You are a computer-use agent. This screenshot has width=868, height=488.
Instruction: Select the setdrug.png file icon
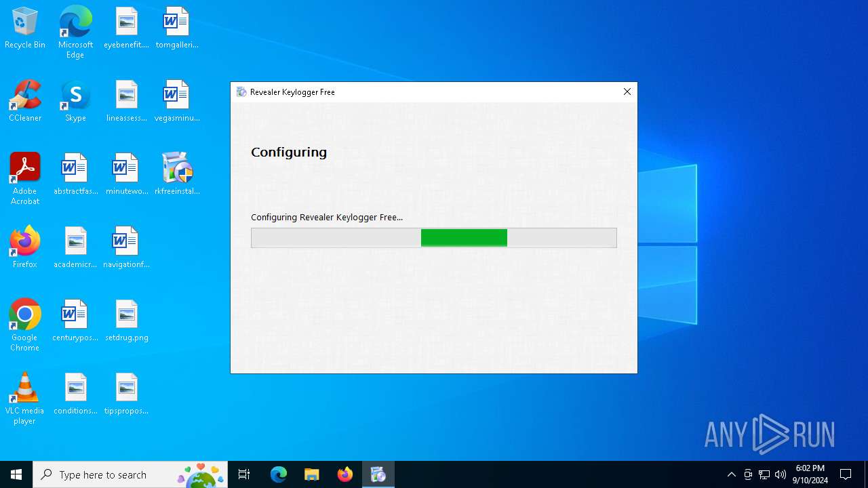126,321
